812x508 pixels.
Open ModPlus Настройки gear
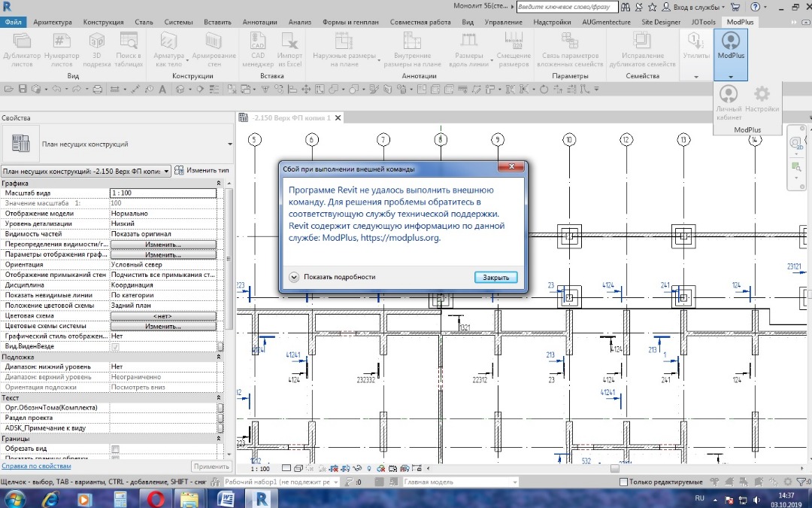[762, 100]
